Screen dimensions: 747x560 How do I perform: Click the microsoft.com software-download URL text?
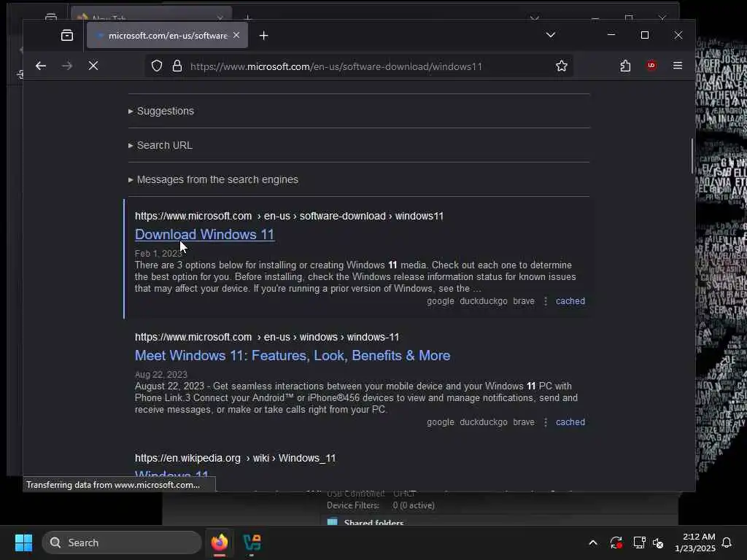(289, 216)
